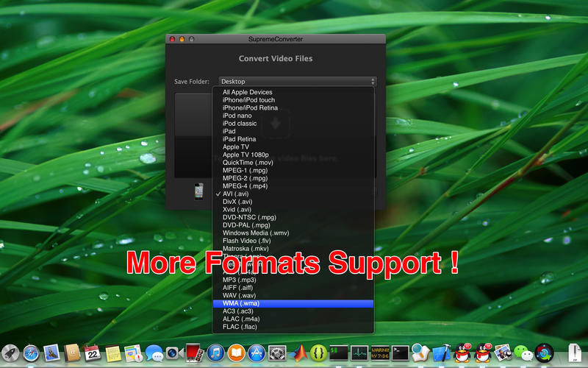Screen dimensions: 588x368
Task: Launch MATLAB icon from Dock
Action: 298,353
